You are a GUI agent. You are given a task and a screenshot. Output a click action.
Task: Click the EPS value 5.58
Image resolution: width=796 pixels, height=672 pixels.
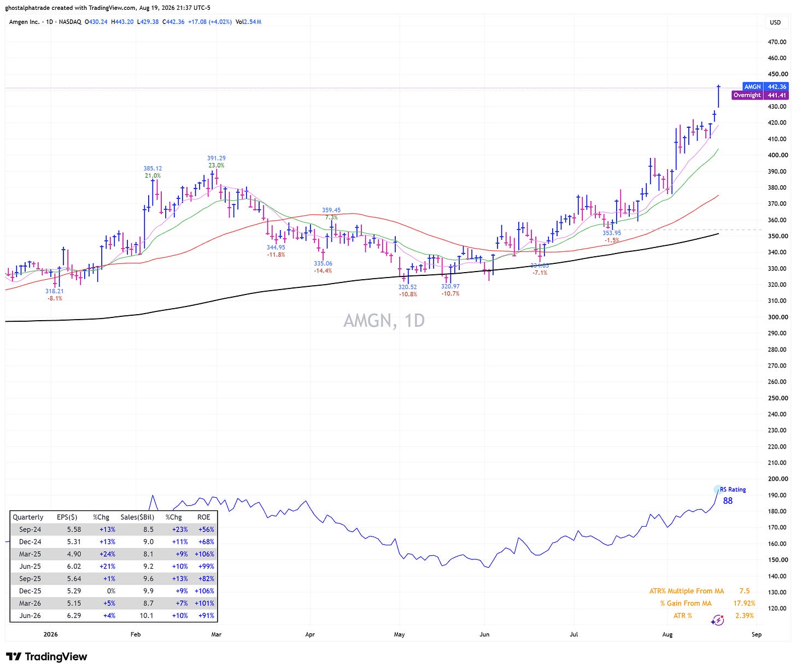pyautogui.click(x=73, y=529)
